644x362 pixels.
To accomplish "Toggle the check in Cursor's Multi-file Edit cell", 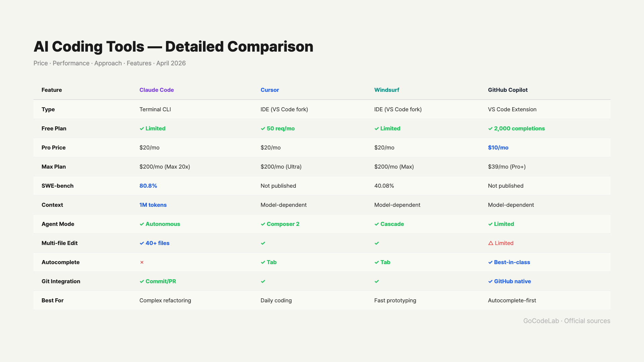I will [263, 243].
